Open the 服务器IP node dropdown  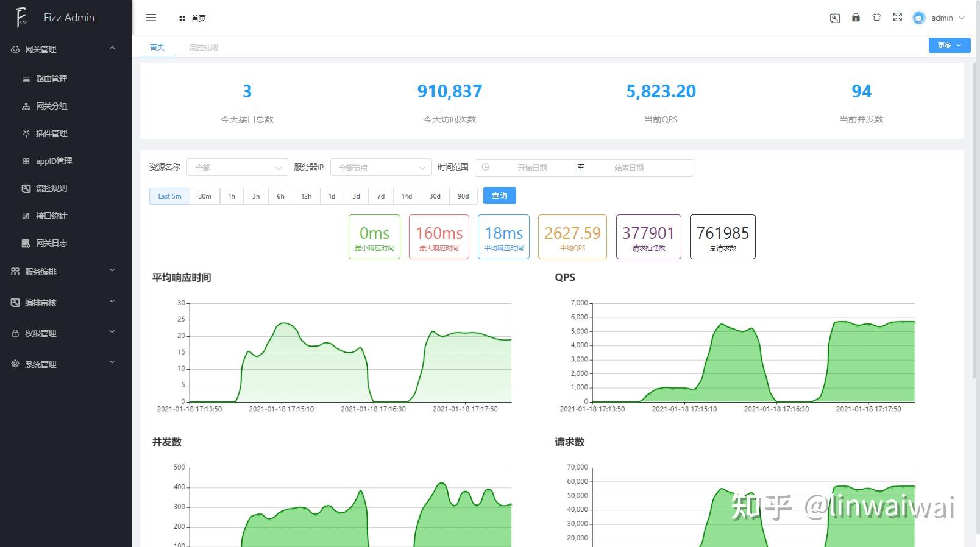click(381, 168)
